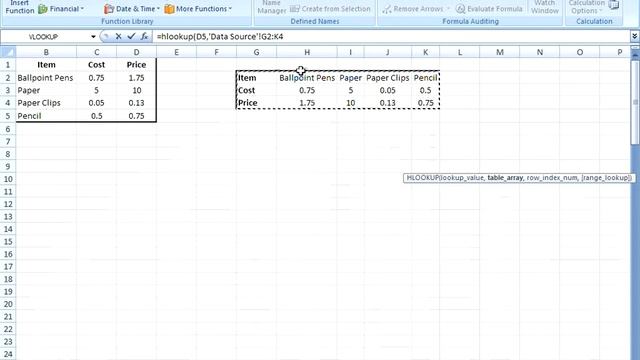Select row 20 header
Image resolution: width=640 pixels, height=360 pixels.
[x=8, y=304]
